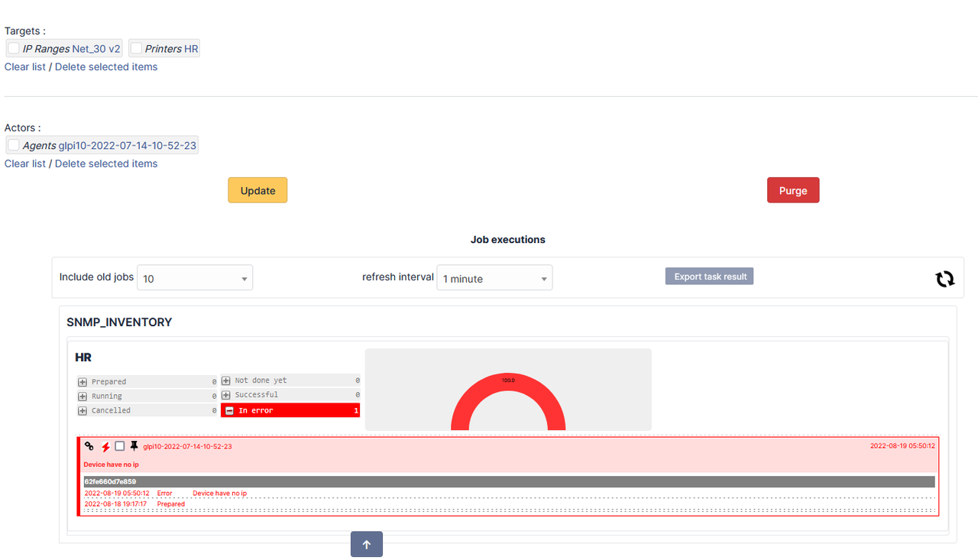The width and height of the screenshot is (978, 560).
Task: Collapse the In error status counter
Action: [228, 409]
